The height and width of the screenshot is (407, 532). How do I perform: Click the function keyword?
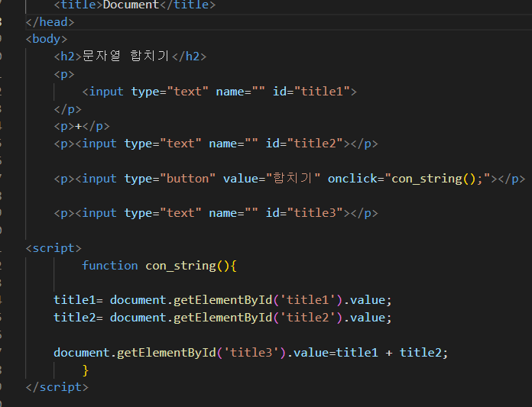(x=110, y=266)
